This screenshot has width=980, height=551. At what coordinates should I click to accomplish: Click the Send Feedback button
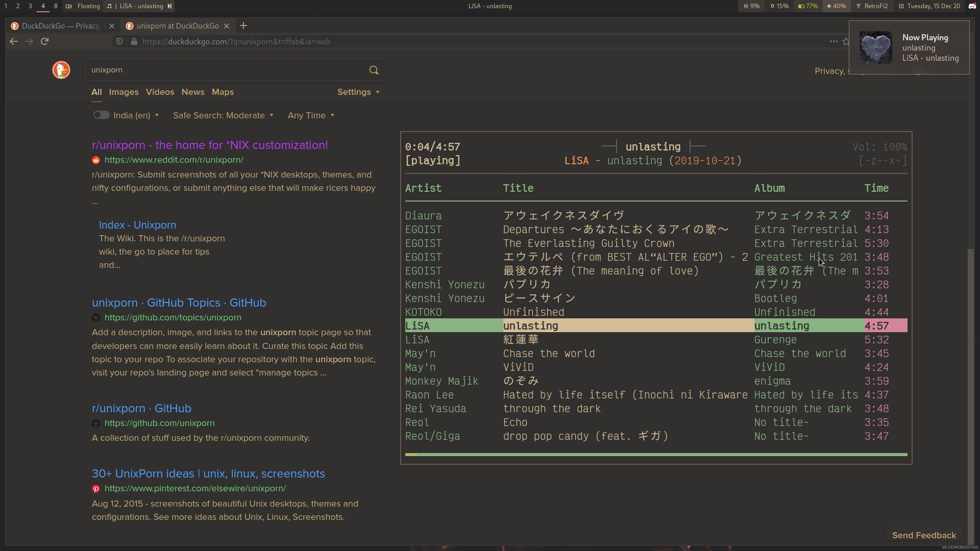coord(924,535)
